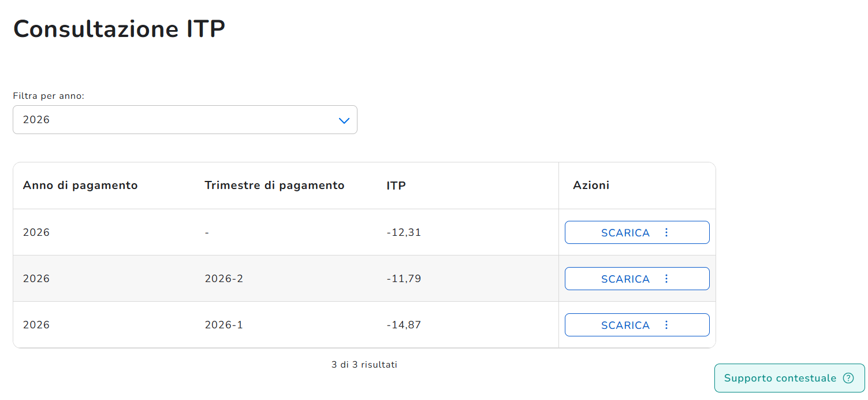Click the Consultazione ITP page title
Screen dimensions: 868x400
[x=119, y=29]
